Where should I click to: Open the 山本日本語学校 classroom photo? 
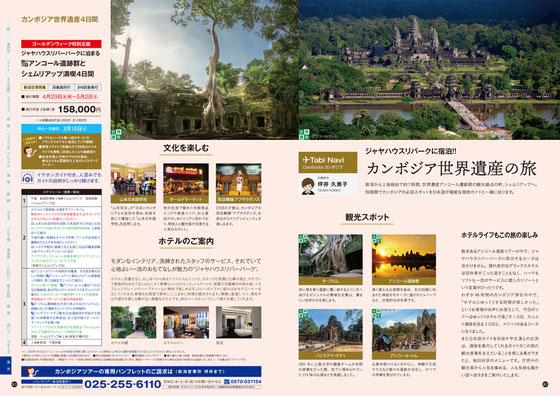coord(133,180)
